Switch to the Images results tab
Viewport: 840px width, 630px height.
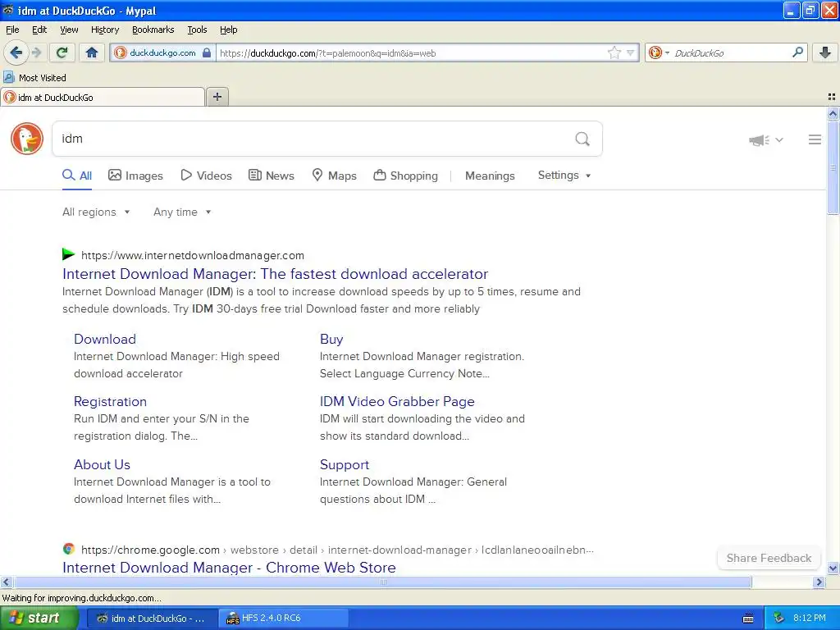click(135, 176)
